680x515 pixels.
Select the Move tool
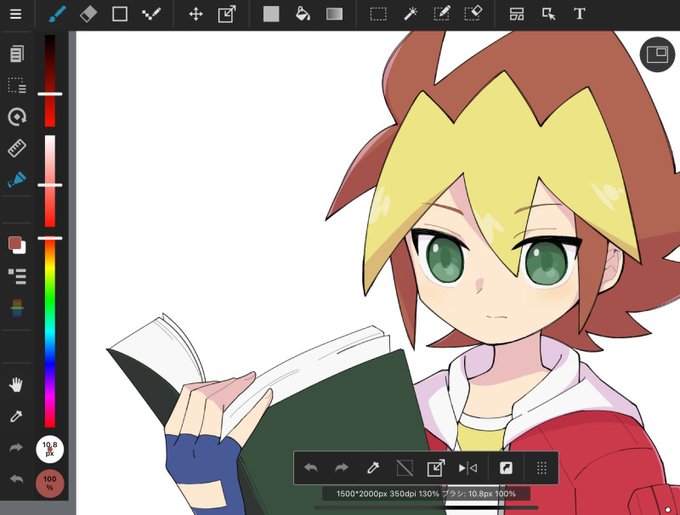[x=196, y=14]
